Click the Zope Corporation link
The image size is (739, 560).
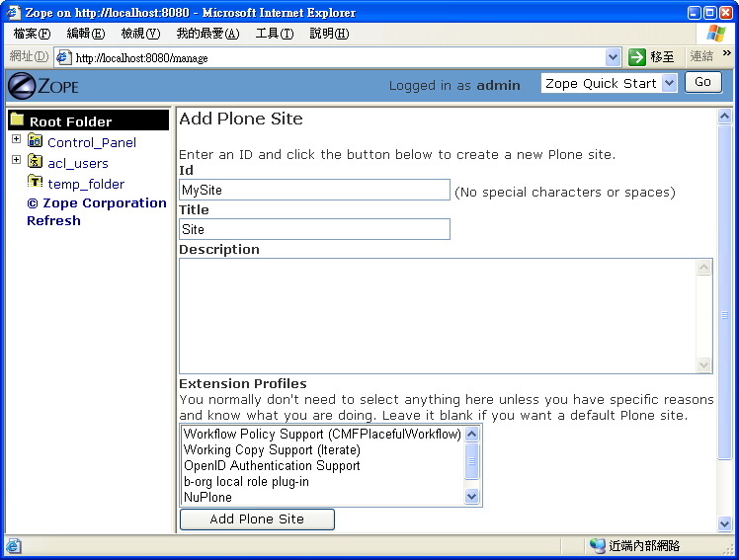point(97,203)
